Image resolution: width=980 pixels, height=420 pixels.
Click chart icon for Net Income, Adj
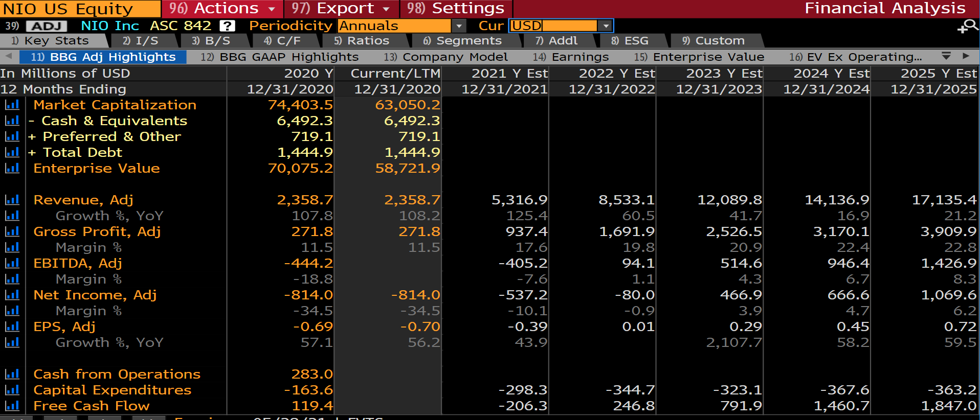pyautogui.click(x=12, y=295)
